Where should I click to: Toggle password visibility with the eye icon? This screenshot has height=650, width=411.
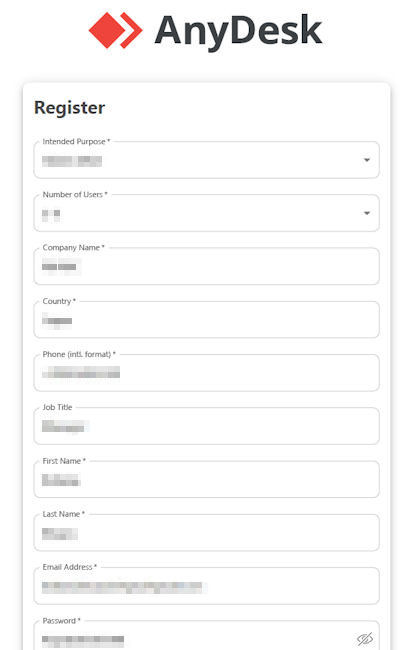pos(365,639)
